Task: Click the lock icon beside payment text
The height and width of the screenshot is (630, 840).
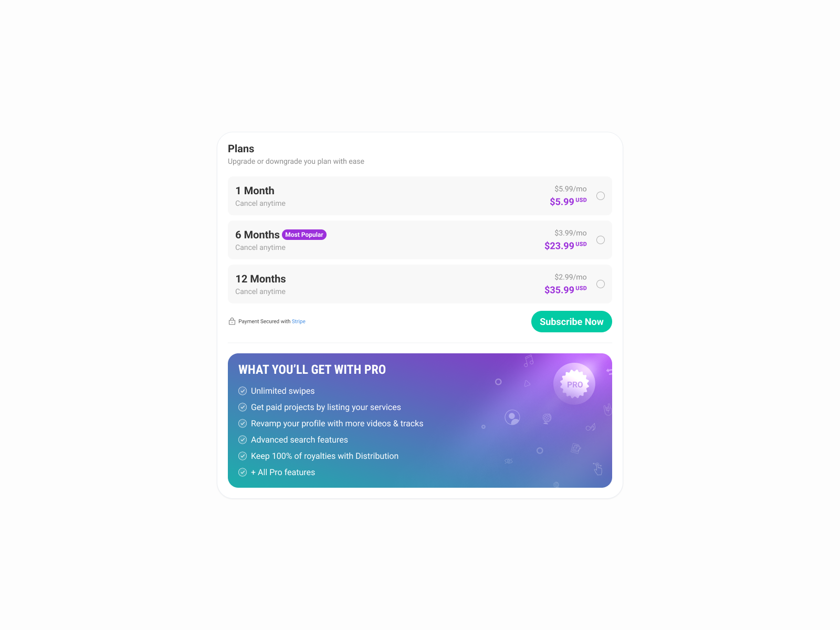Action: pos(232,321)
